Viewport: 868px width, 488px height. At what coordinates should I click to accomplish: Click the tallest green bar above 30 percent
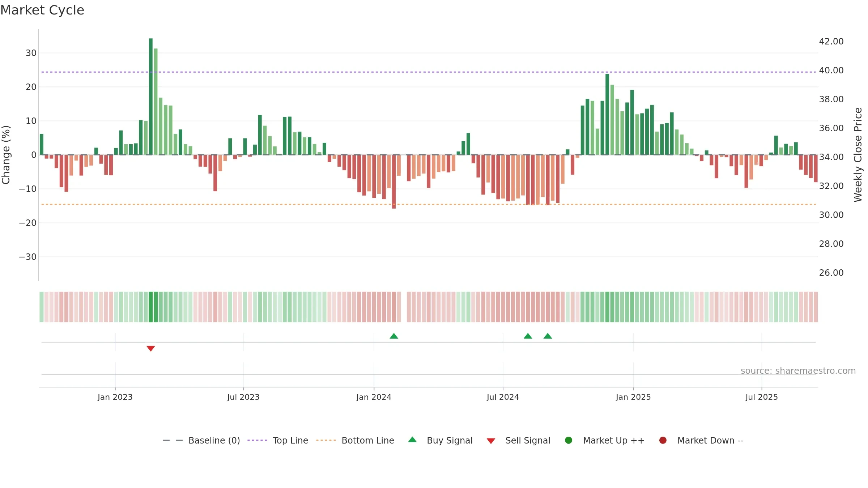pos(151,97)
